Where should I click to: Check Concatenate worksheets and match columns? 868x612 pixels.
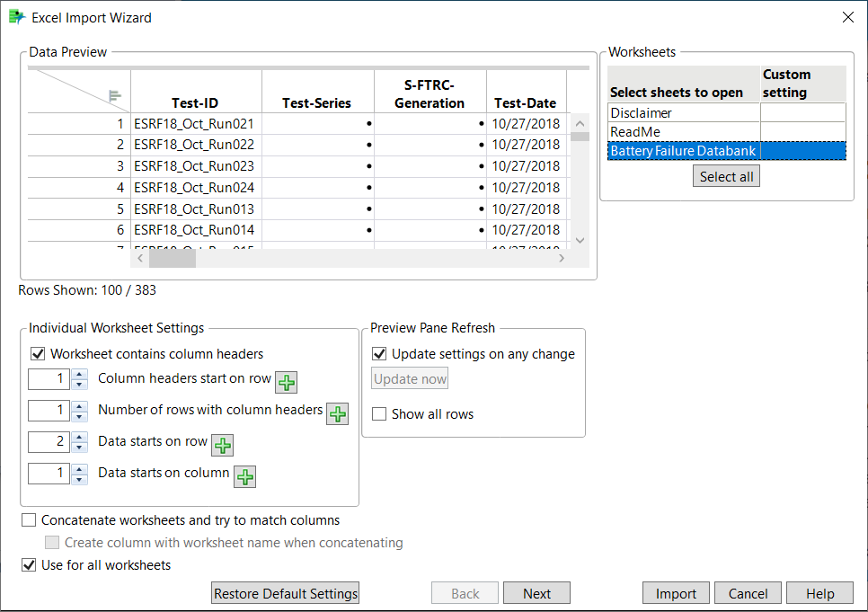point(30,520)
